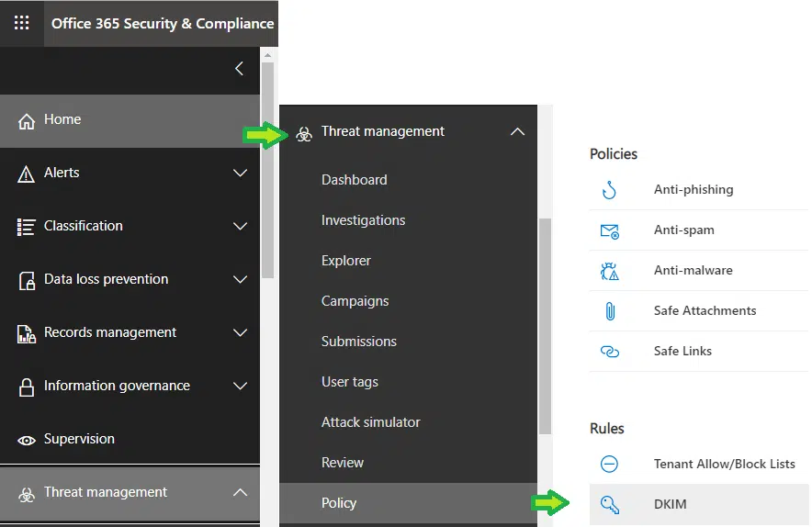Click the submenu vertical scrollbar
The image size is (812, 527).
(545, 326)
